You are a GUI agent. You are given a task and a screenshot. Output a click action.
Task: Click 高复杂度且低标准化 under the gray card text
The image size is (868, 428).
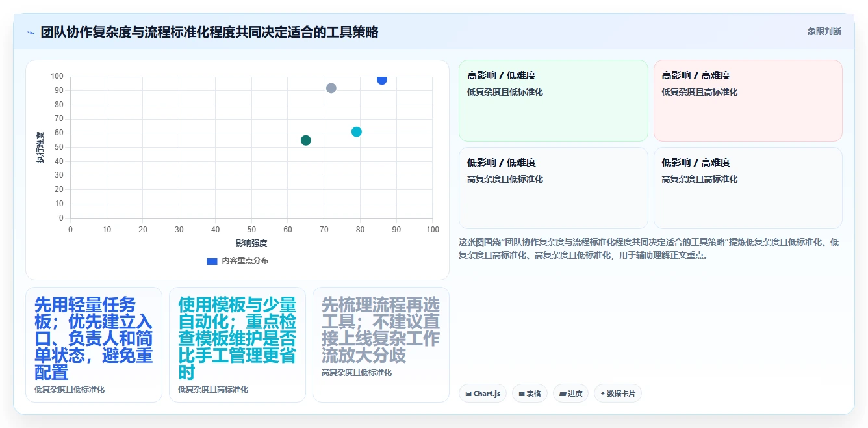[x=357, y=373]
